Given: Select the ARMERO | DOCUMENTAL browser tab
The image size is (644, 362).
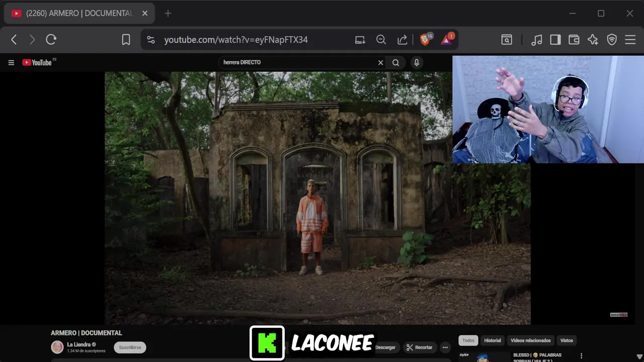Looking at the screenshot, I should coord(79,14).
